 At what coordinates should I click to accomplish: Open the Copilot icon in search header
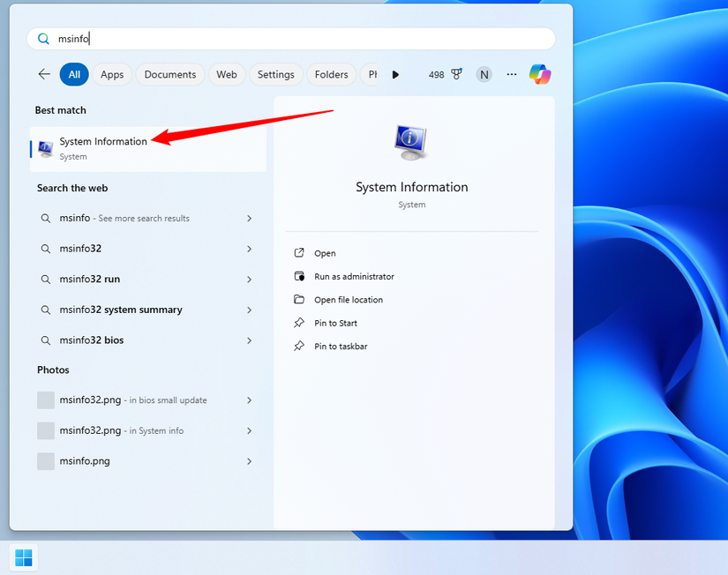coord(540,75)
